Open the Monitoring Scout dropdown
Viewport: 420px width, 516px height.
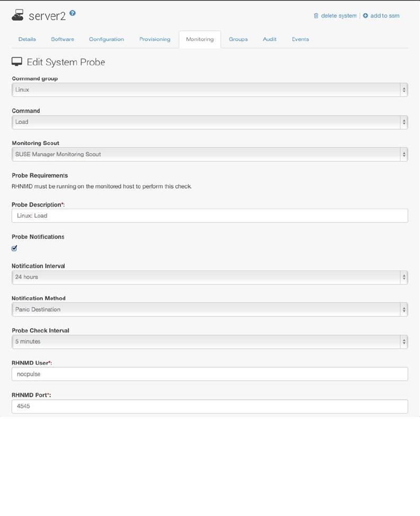click(x=209, y=154)
